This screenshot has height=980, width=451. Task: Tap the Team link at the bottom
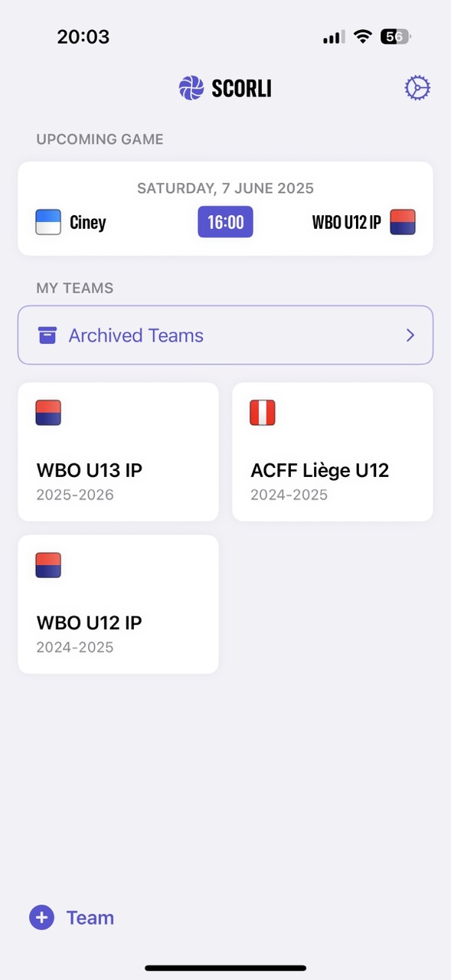(x=90, y=917)
